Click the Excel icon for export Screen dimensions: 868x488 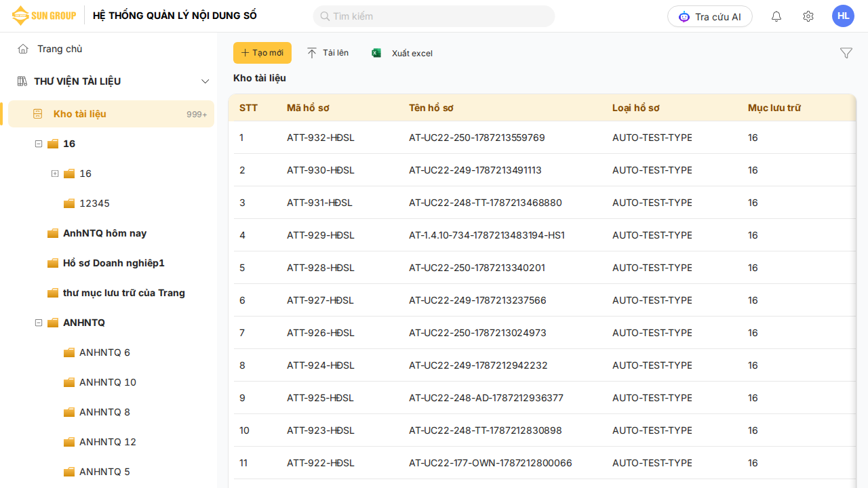click(x=376, y=53)
